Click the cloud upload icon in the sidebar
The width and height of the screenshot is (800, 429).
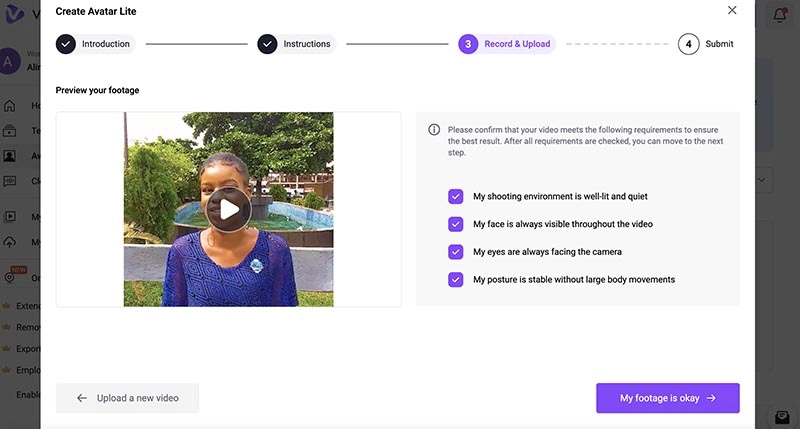(10, 242)
